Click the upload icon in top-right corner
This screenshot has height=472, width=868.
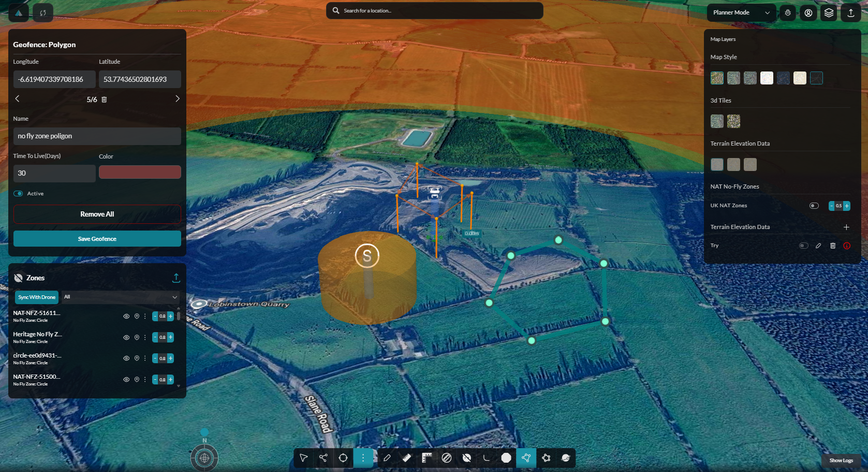pos(851,13)
